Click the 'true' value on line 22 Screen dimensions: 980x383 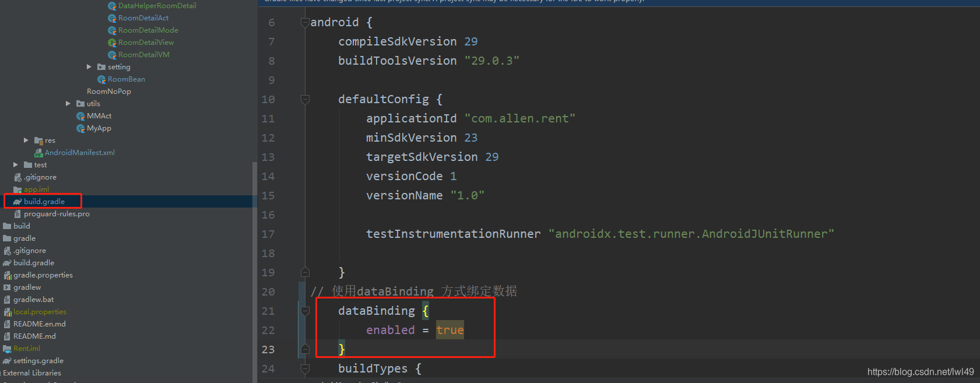tap(450, 330)
